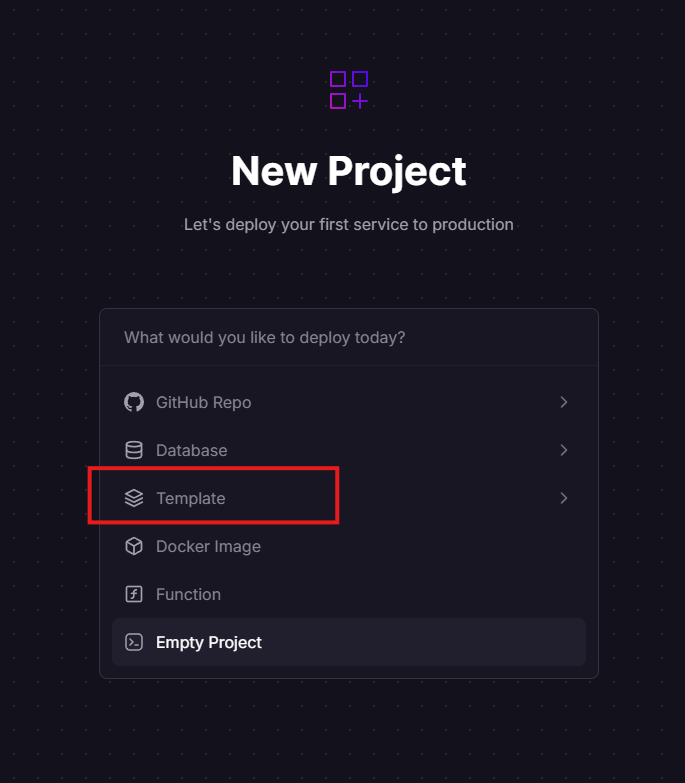Expand the GitHub Repo chevron arrow
Screen dimensions: 685x783
click(564, 402)
